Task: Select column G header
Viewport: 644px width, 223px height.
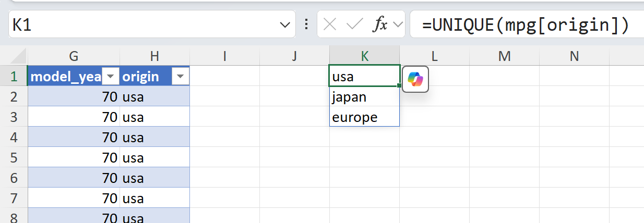Action: pyautogui.click(x=74, y=56)
